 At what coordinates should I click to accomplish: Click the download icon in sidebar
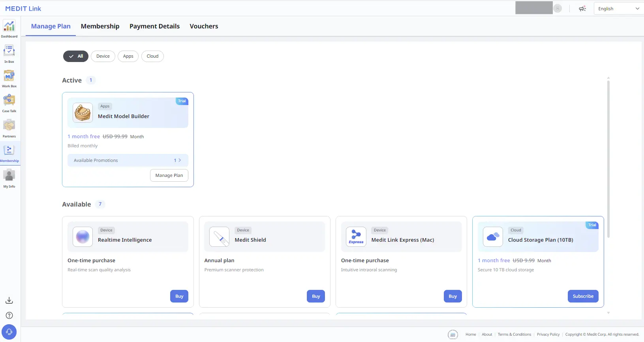point(9,301)
